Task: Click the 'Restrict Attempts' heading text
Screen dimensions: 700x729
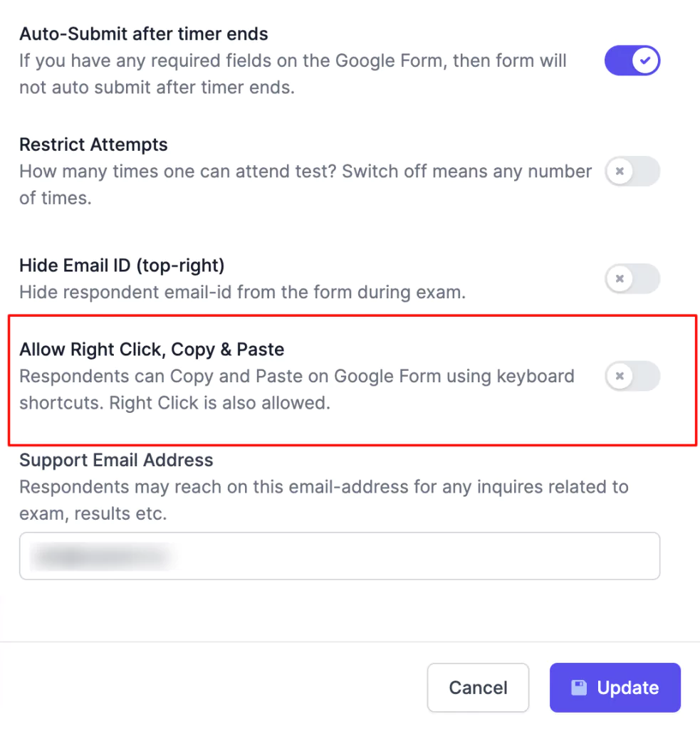Action: (93, 145)
